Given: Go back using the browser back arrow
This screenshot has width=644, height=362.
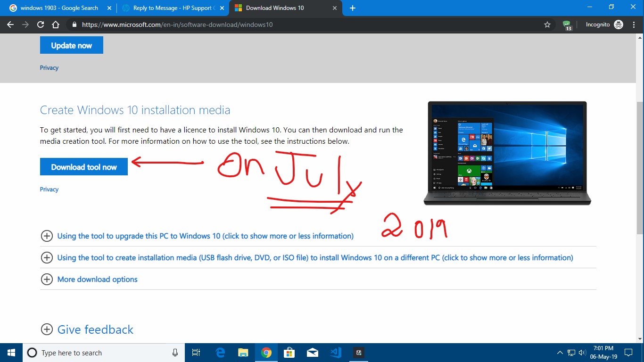Looking at the screenshot, I should click(10, 25).
